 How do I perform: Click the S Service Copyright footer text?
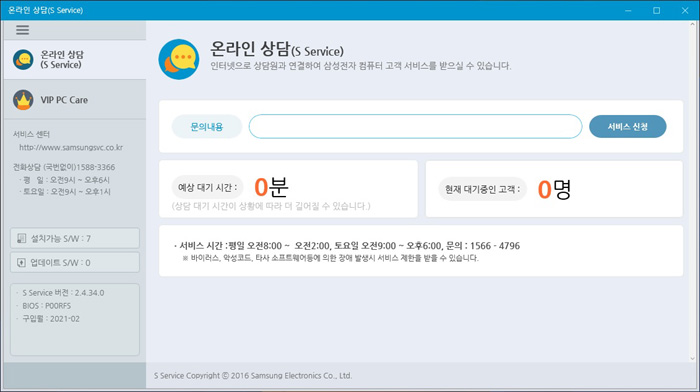pos(253,375)
